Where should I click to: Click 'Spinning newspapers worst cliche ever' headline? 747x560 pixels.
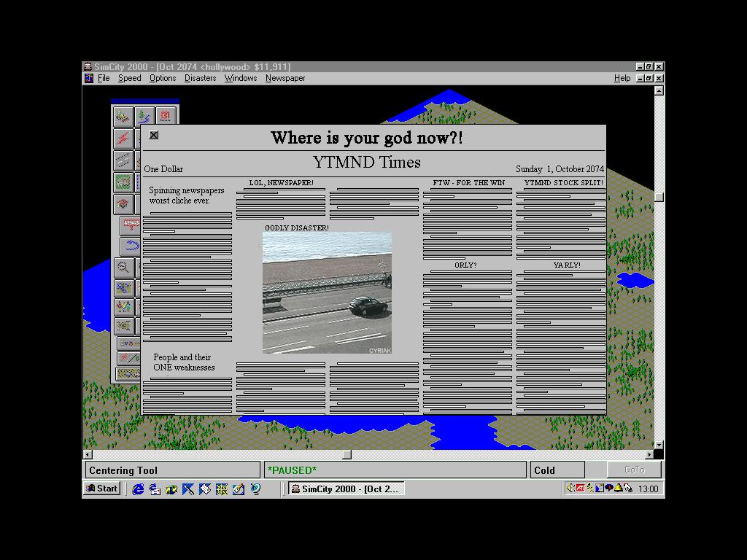pyautogui.click(x=186, y=195)
